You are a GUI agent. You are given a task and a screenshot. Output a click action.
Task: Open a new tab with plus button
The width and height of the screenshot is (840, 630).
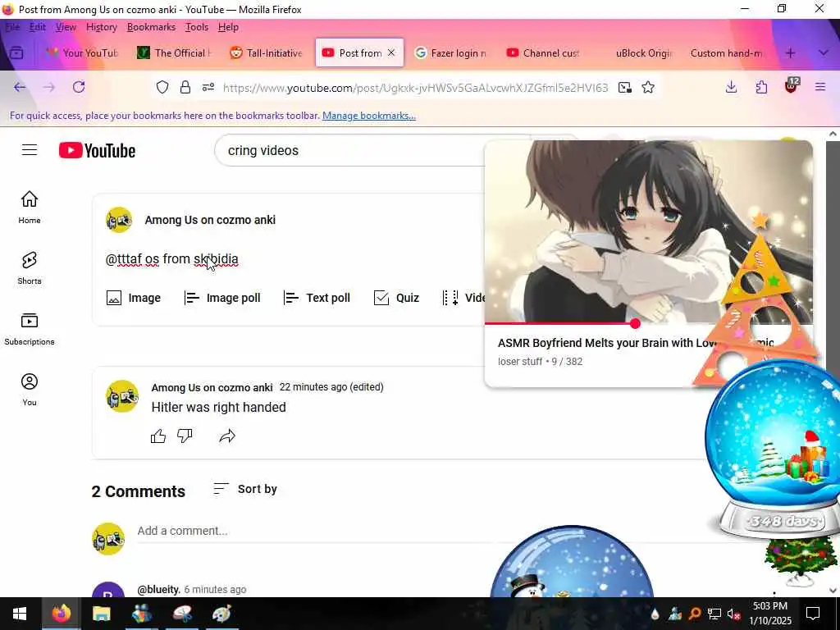[790, 52]
